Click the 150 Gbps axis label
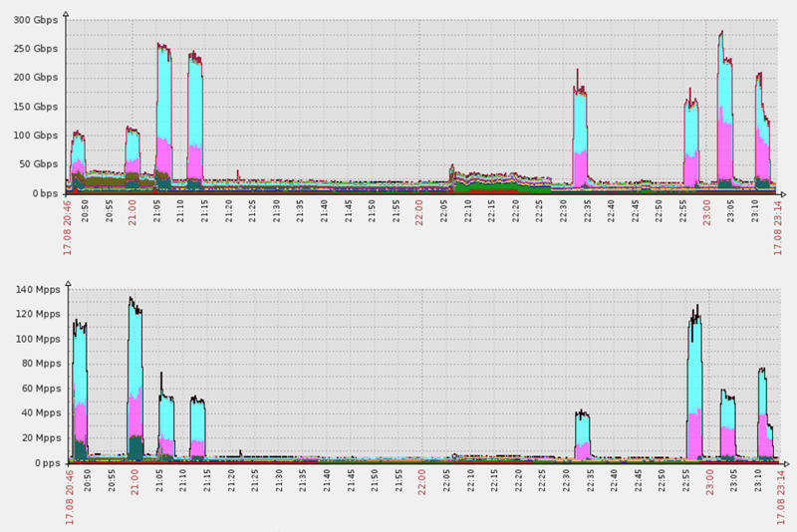The height and width of the screenshot is (532, 797). [x=36, y=107]
